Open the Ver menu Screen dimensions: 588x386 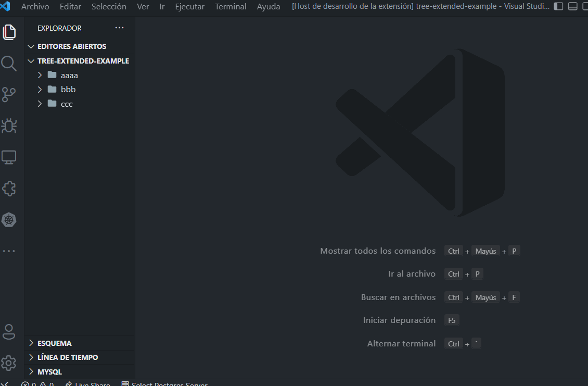coord(143,6)
